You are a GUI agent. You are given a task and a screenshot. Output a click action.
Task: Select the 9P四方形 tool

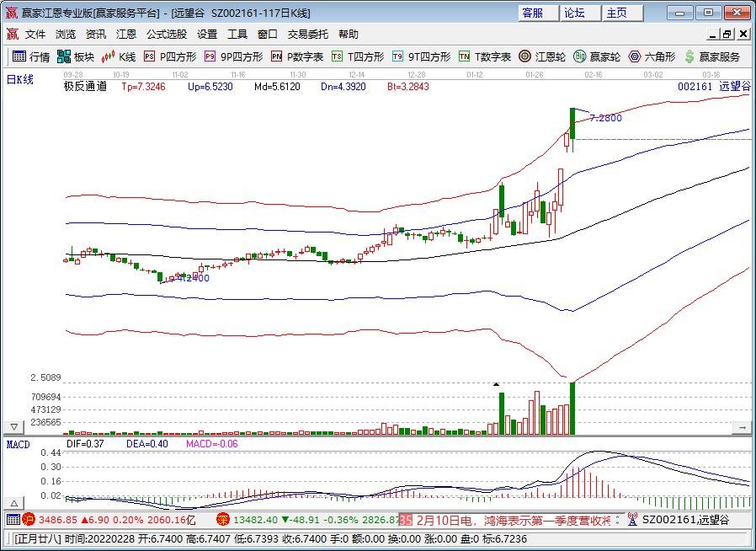pos(233,56)
